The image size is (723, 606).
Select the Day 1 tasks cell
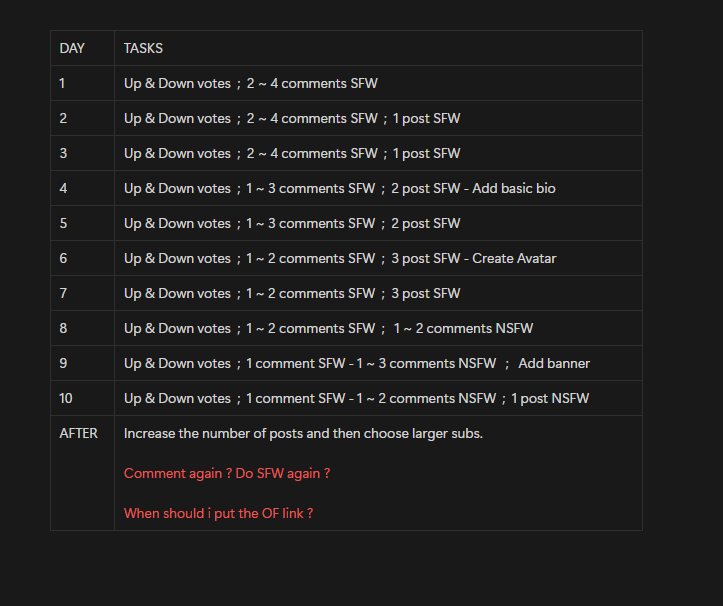(378, 83)
